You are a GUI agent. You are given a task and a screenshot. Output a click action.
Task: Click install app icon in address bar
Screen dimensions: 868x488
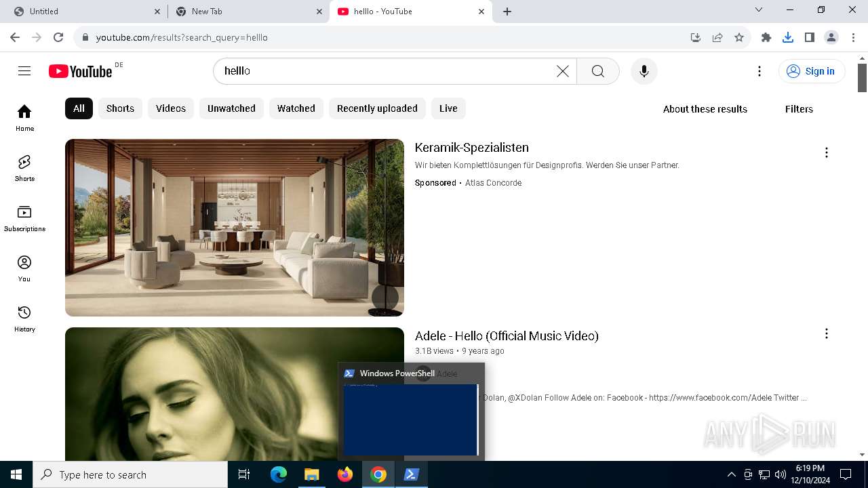[x=696, y=37]
